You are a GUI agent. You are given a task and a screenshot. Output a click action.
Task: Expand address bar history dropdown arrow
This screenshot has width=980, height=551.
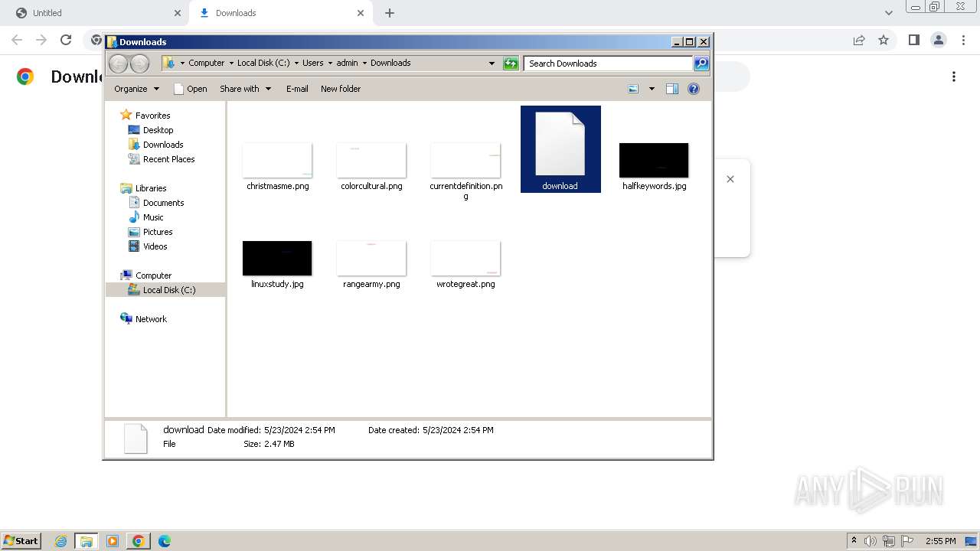(x=492, y=64)
